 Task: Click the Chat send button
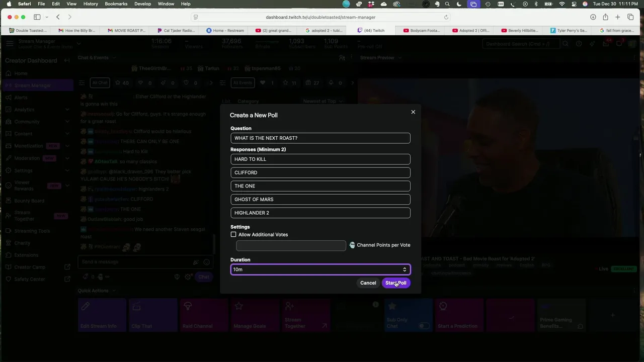(204, 277)
